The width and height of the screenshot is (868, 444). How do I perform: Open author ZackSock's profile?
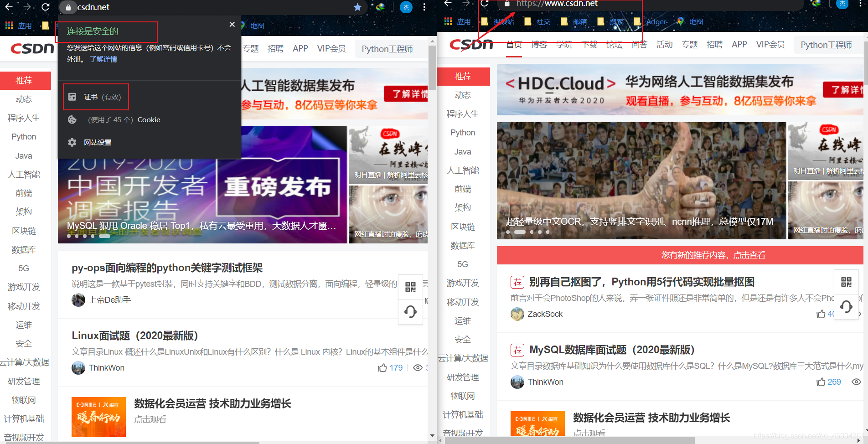(545, 314)
